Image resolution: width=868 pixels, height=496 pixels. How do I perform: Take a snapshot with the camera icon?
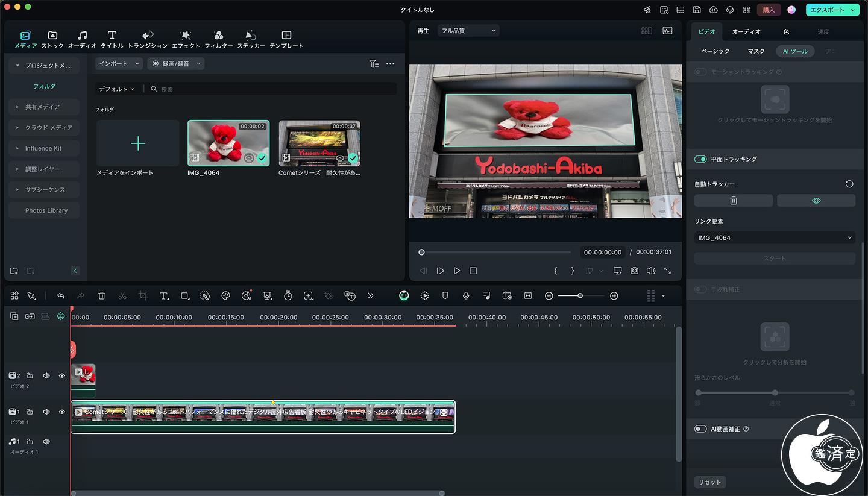click(x=634, y=271)
